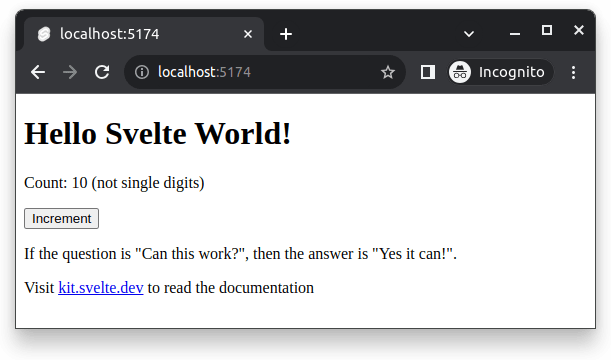Select the localhost:5174 tab
Viewport: 611px width, 360px height.
[x=144, y=34]
